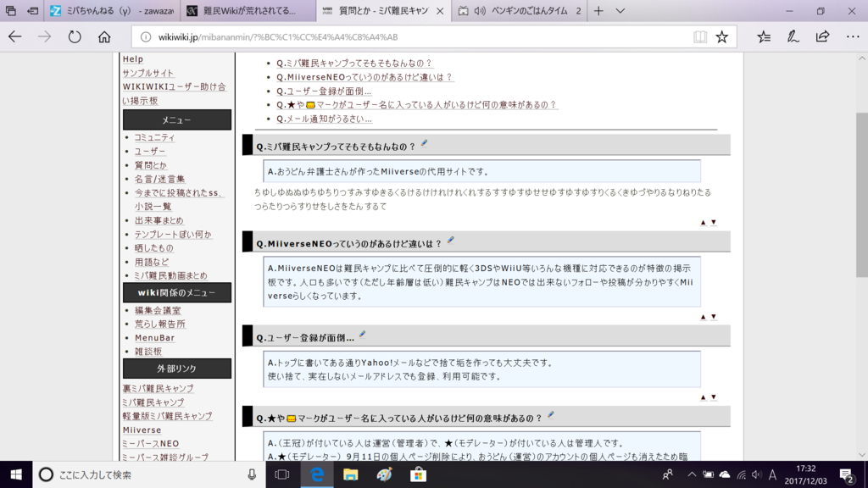Open the 晒したもの link

click(x=154, y=248)
